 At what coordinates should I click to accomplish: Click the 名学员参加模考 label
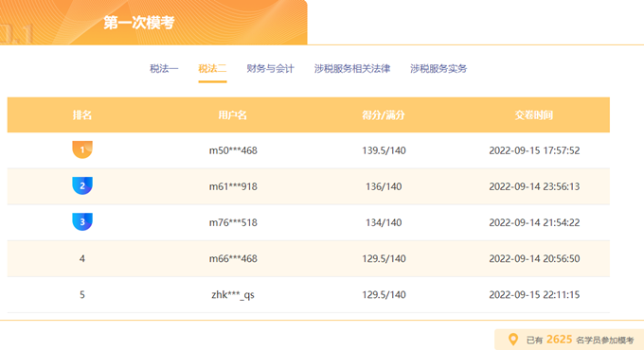[x=605, y=341]
